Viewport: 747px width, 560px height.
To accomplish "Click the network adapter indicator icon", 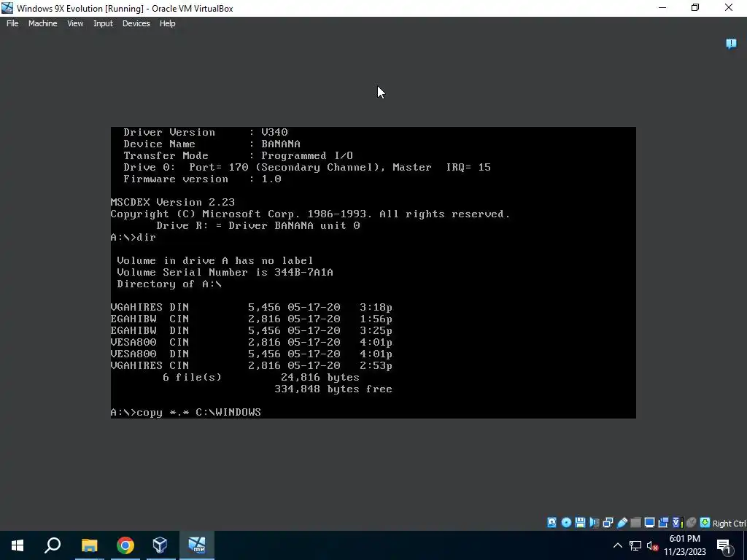I will [608, 522].
